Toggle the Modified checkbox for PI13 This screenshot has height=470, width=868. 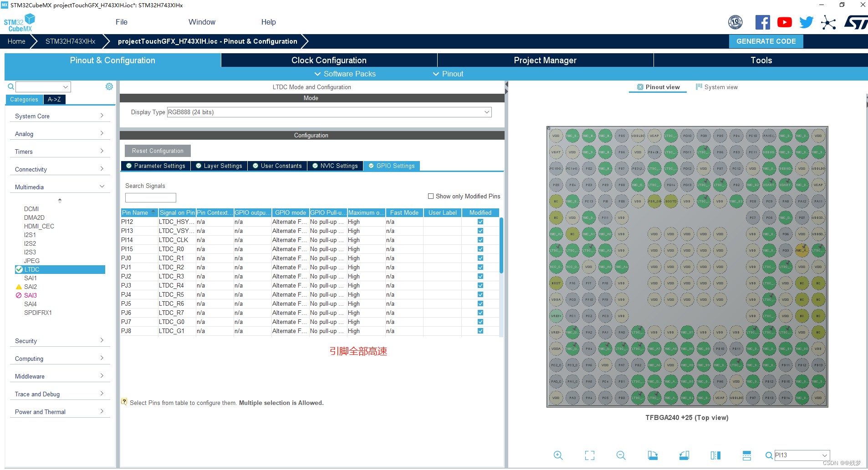(x=480, y=231)
